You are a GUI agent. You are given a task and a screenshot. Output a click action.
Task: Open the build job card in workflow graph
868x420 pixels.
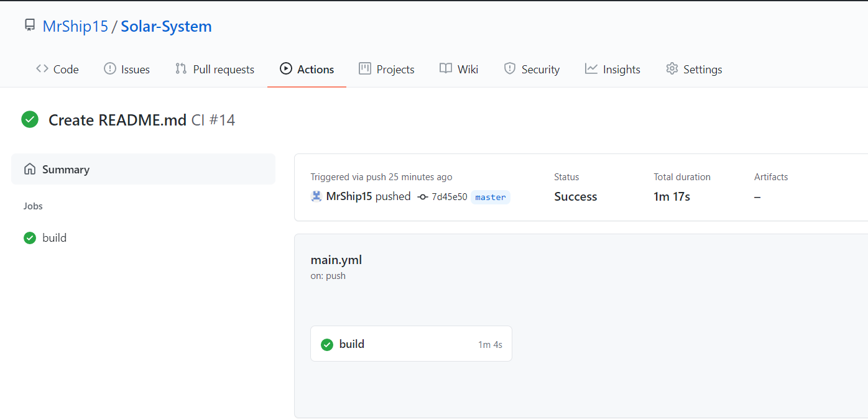411,344
